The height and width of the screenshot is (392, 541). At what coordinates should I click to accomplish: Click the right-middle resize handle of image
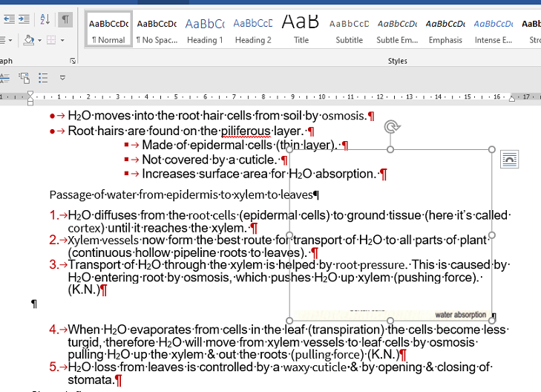coord(492,235)
